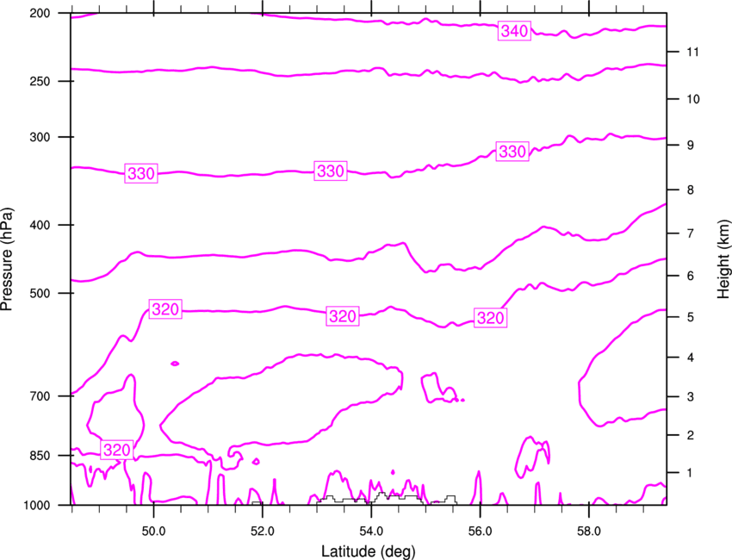Image resolution: width=732 pixels, height=560 pixels.
Task: Click the 200 pressure tick label
Action: click(40, 13)
